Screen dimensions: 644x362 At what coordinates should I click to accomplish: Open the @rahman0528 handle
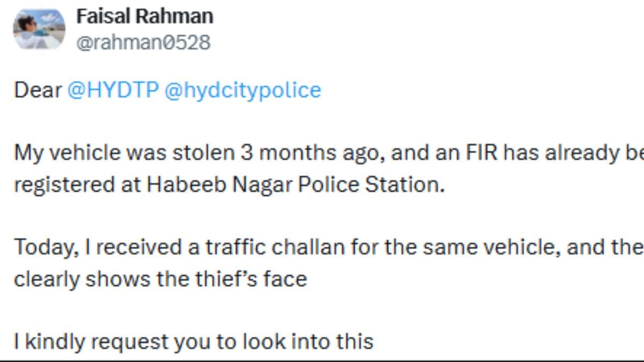click(143, 42)
